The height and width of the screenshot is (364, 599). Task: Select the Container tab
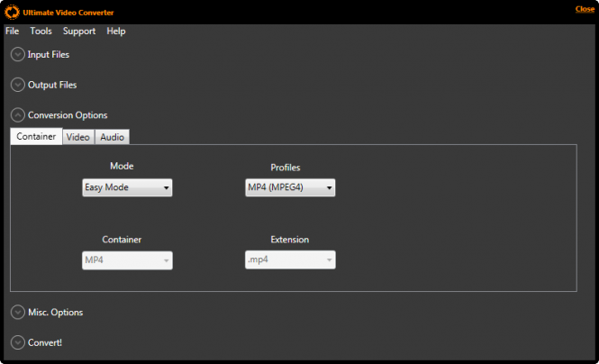point(36,136)
